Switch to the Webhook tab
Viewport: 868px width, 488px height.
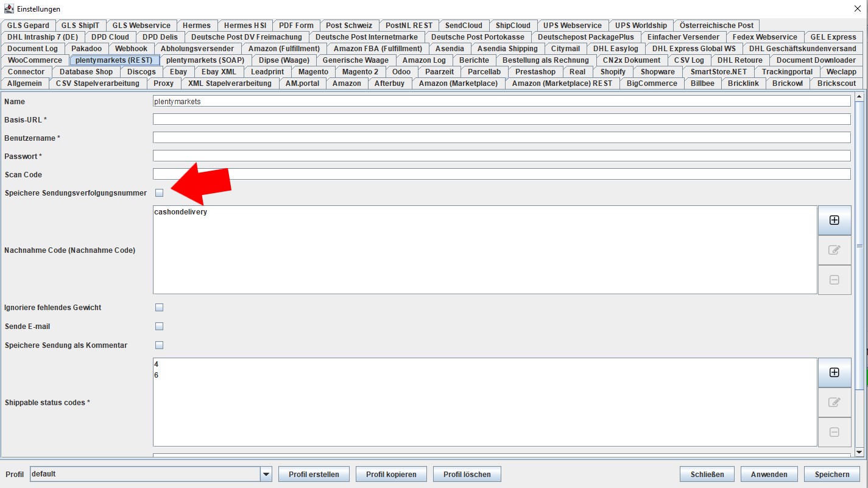point(131,49)
